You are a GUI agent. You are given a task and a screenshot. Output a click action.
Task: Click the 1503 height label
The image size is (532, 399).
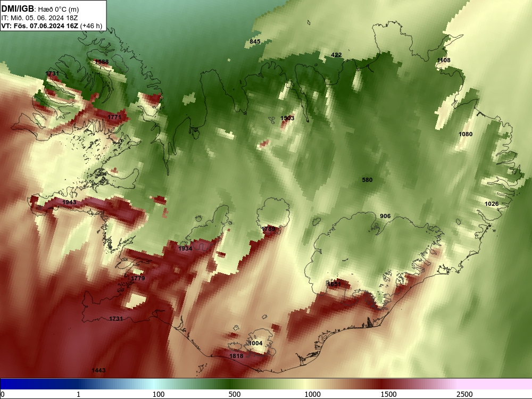click(x=287, y=118)
